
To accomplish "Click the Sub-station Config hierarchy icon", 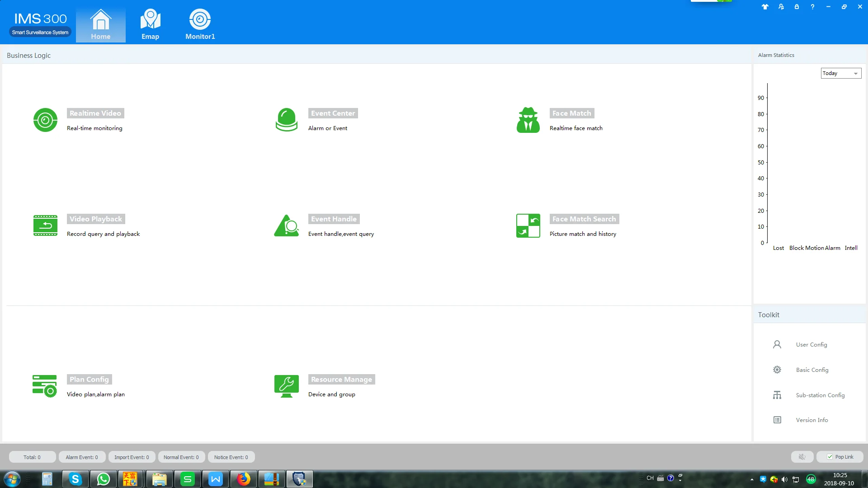I will tap(777, 395).
